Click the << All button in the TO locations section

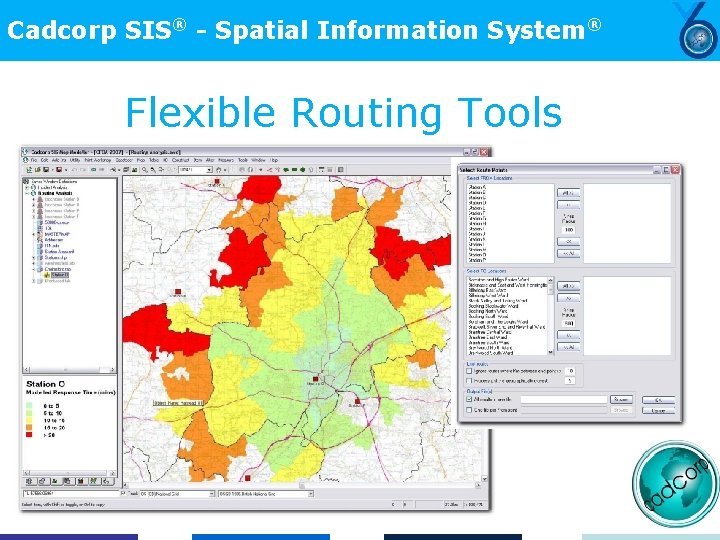(568, 347)
